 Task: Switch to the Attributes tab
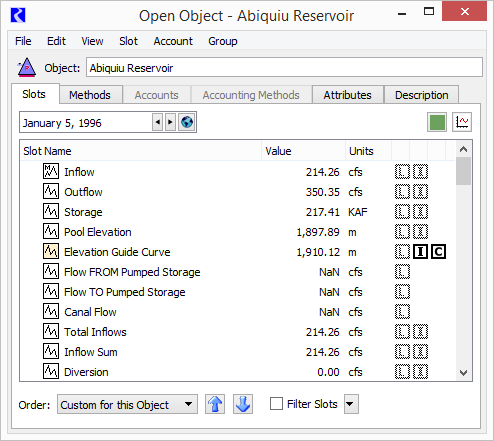(x=347, y=95)
